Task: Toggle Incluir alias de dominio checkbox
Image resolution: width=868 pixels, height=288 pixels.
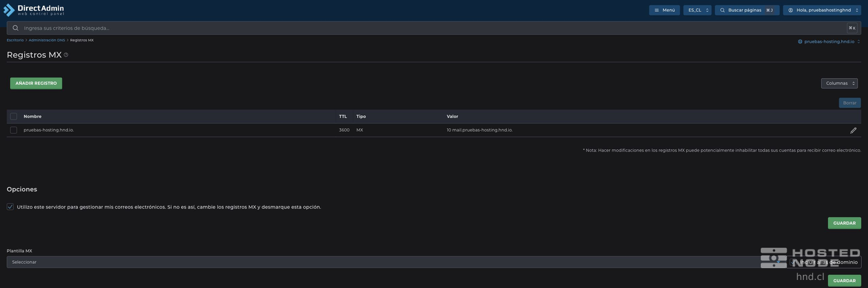Action: (x=793, y=262)
